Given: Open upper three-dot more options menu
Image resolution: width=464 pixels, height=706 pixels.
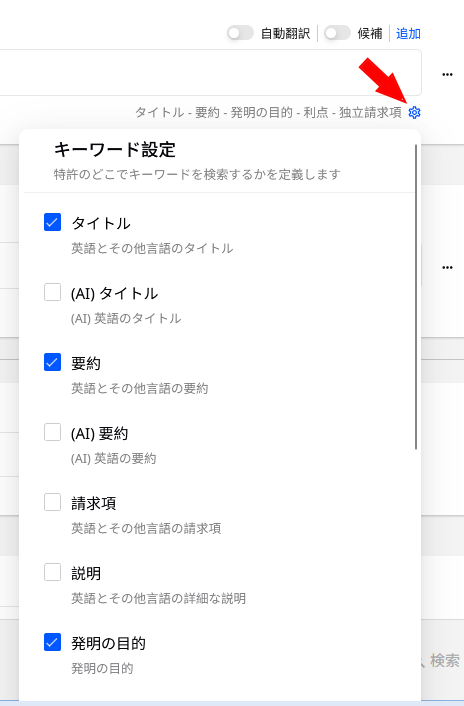Looking at the screenshot, I should pyautogui.click(x=447, y=74).
